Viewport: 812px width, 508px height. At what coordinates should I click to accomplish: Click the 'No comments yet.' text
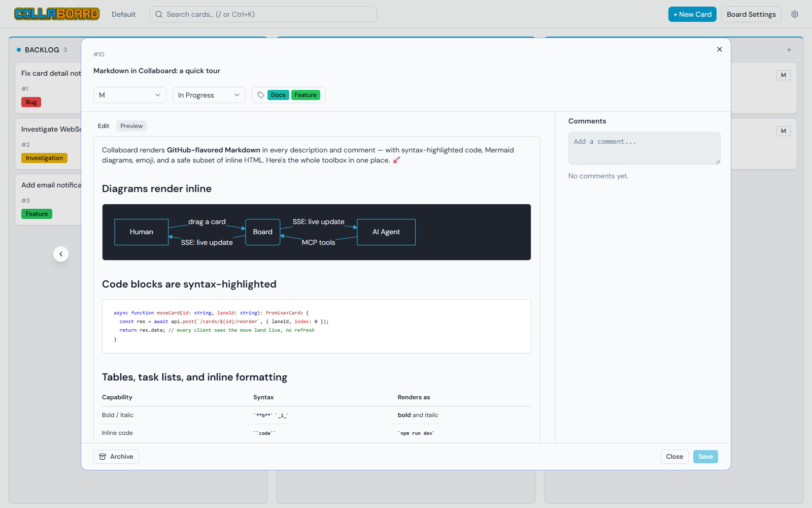pos(598,176)
